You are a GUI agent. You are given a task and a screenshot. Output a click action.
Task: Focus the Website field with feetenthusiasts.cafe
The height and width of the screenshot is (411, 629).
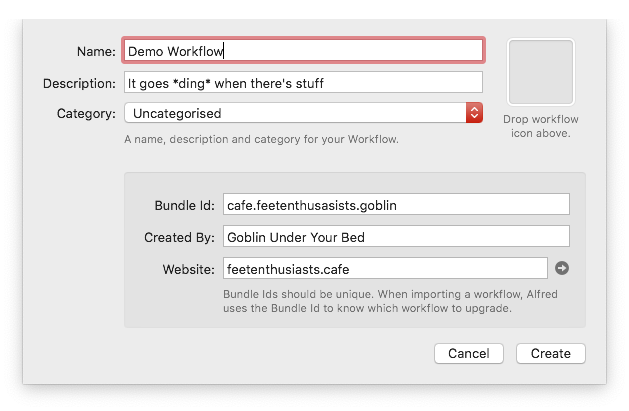[x=385, y=268]
